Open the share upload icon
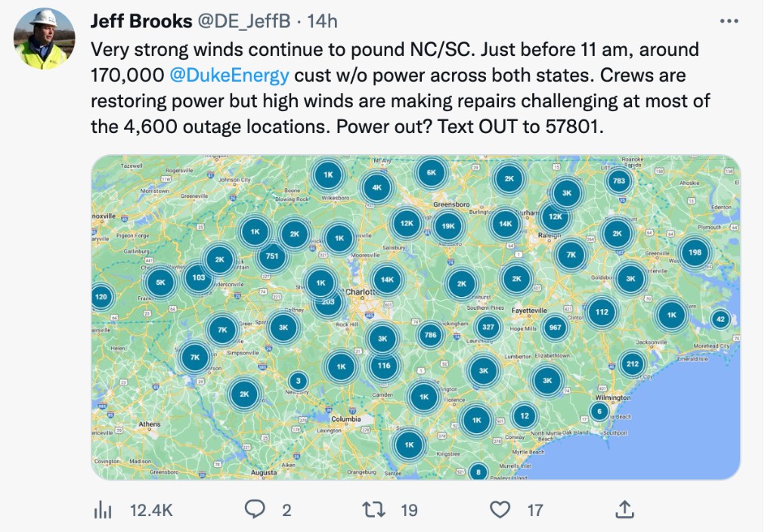 (x=624, y=510)
